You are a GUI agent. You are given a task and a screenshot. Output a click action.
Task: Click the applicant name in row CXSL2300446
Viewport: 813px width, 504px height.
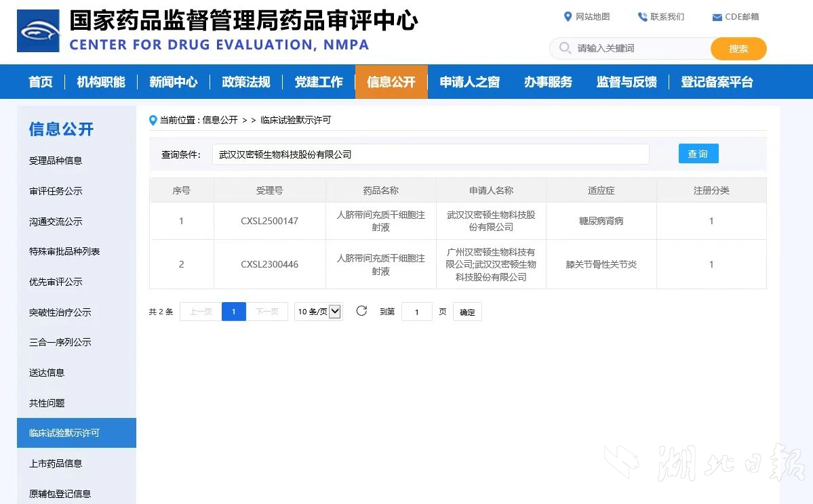491,265
